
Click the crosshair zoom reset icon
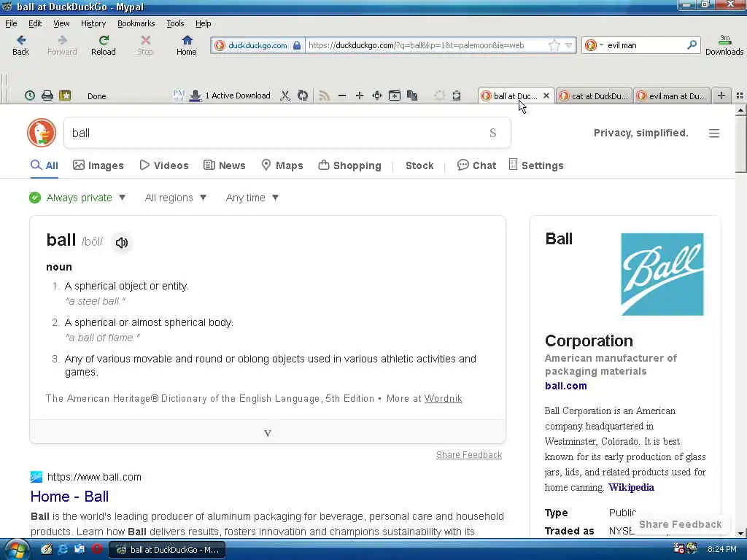(377, 96)
